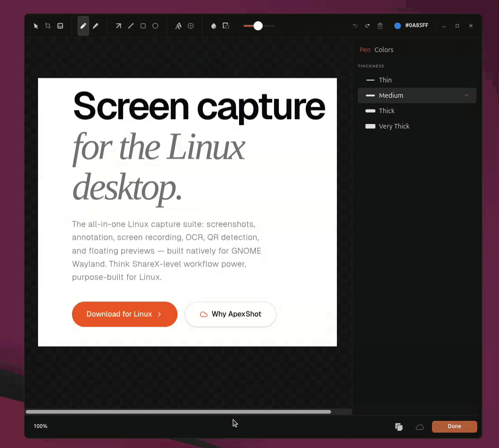The image size is (499, 448).
Task: Click Why ApexShot in the captured image
Action: pyautogui.click(x=230, y=314)
